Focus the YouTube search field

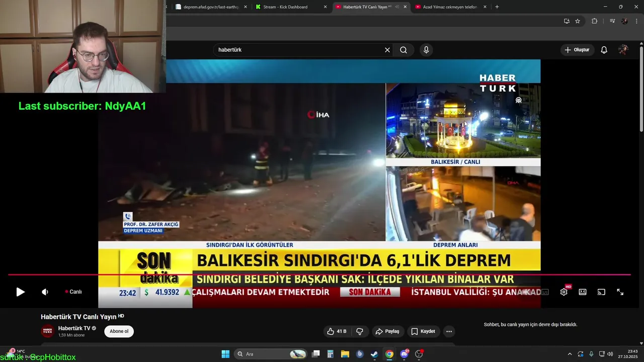299,50
